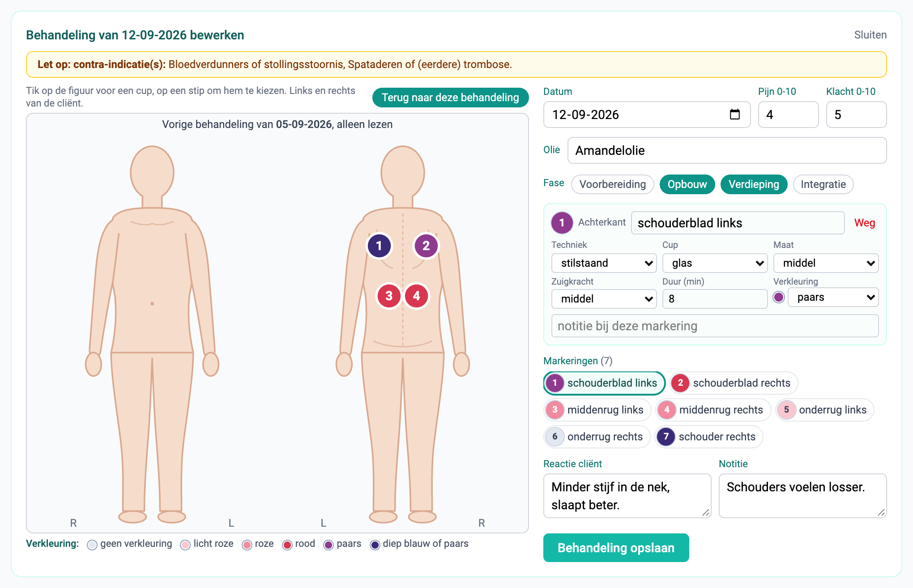Open the Zuigkracht dropdown
The width and height of the screenshot is (913, 588).
604,299
